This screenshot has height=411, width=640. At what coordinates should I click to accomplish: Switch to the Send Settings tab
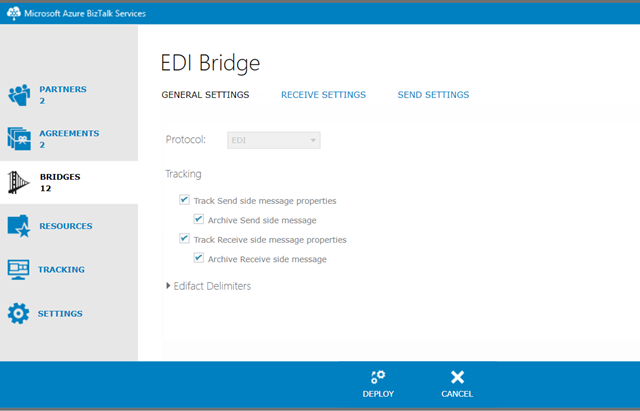pyautogui.click(x=433, y=95)
